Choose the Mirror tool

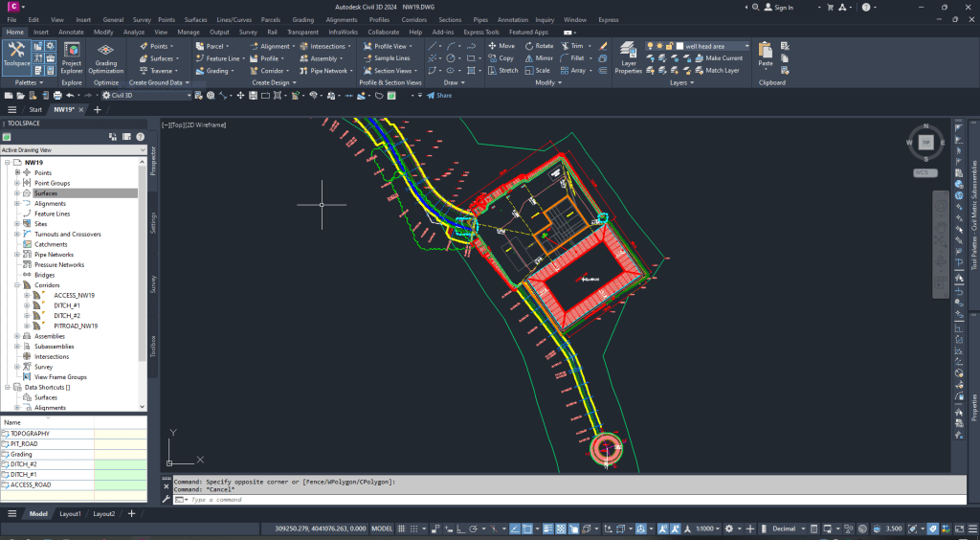click(537, 58)
